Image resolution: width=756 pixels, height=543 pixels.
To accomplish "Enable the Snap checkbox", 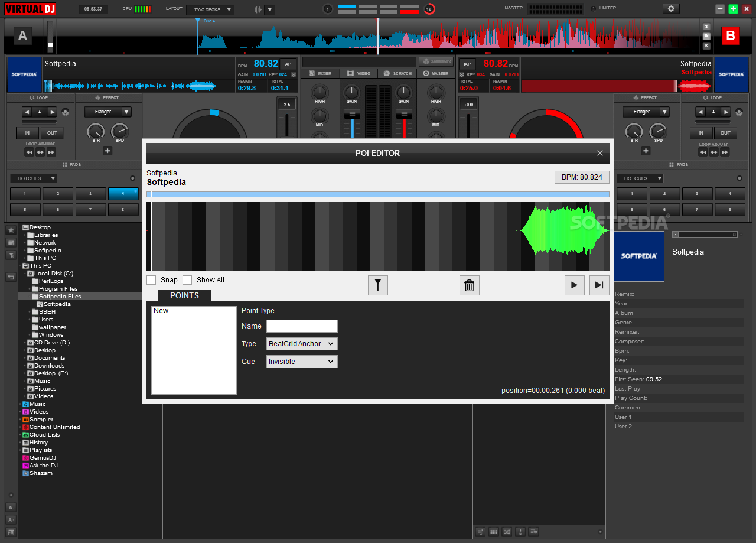I will pos(151,280).
